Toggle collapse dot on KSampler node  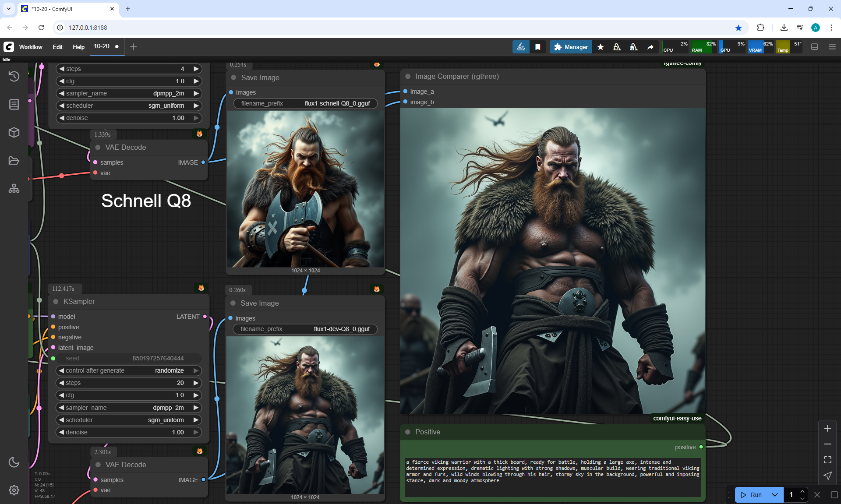56,301
